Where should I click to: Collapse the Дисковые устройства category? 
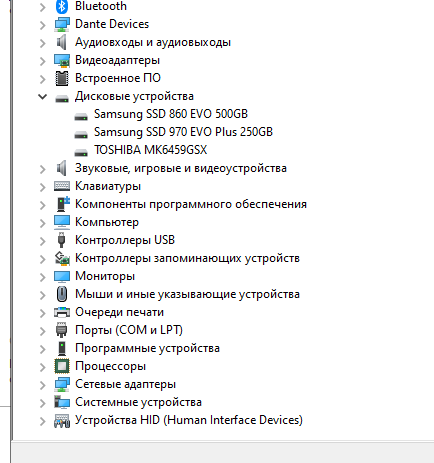(42, 97)
